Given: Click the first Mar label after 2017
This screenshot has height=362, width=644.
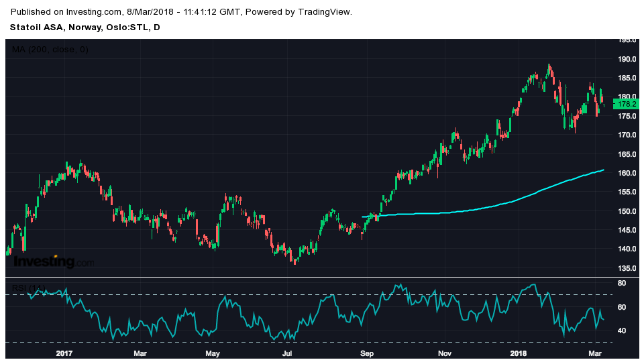Looking at the screenshot, I should 140,353.
